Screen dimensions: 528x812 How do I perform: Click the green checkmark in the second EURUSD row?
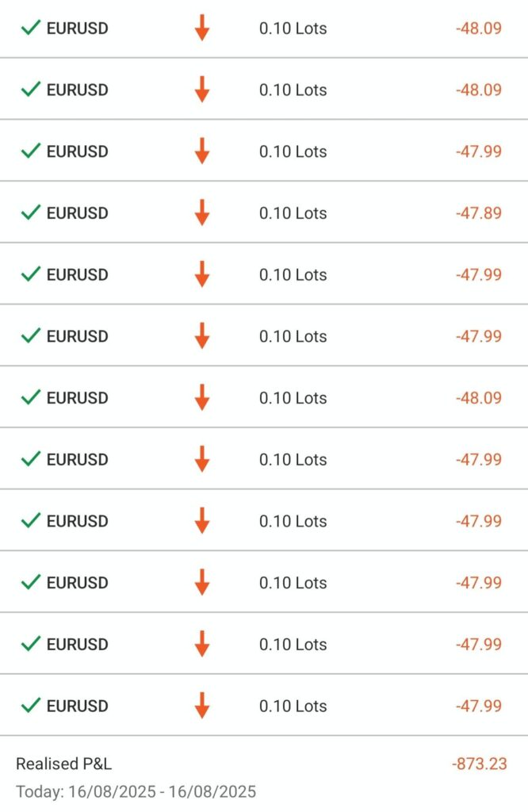point(31,90)
